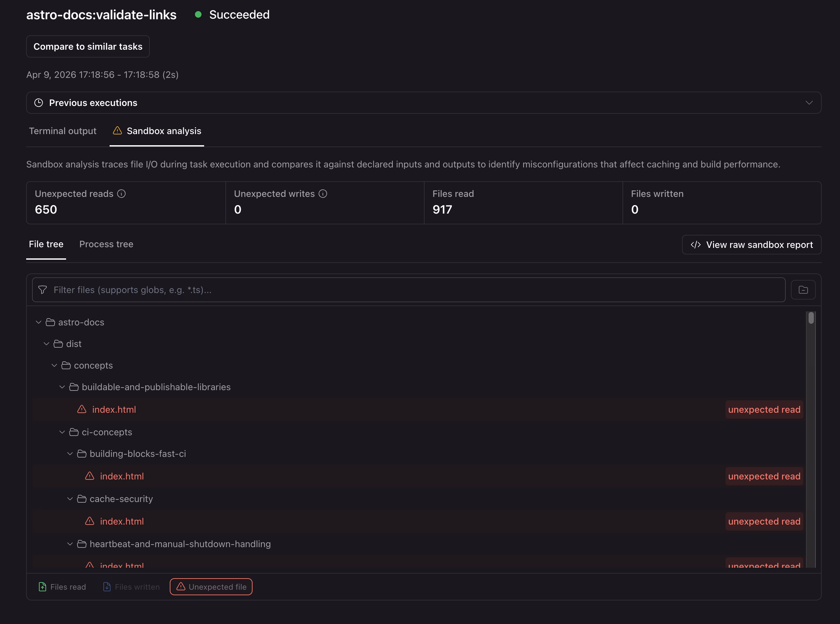Click the Unexpected writes info icon
The height and width of the screenshot is (624, 840).
(323, 194)
